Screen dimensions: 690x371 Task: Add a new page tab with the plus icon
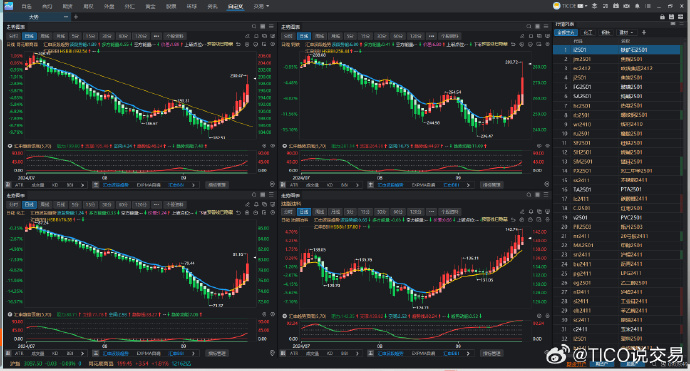tap(76, 17)
